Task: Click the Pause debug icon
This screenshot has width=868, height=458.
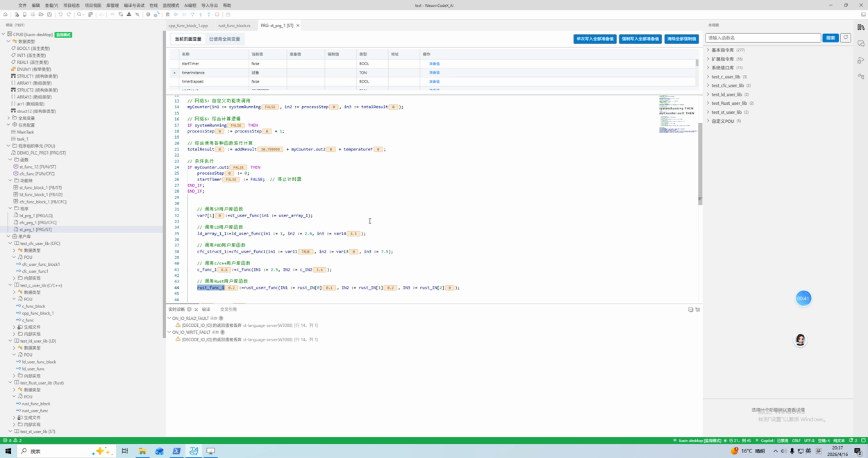Action: 184,15
